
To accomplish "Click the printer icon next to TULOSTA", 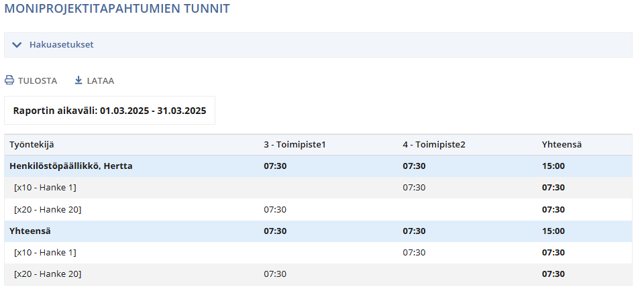I will (9, 80).
